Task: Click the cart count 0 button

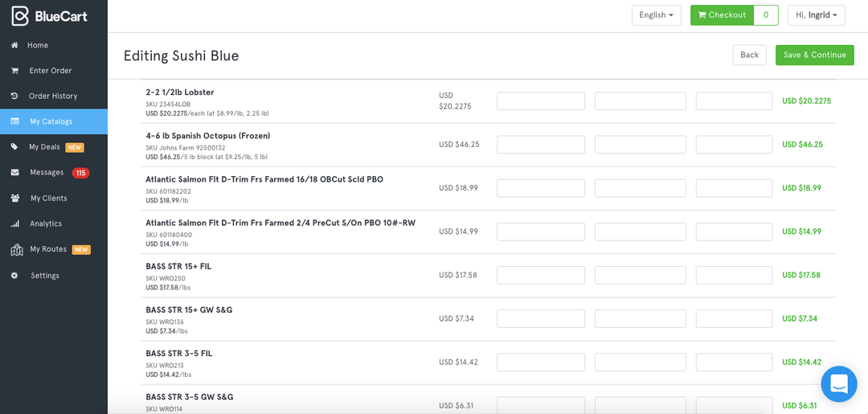Action: [x=766, y=15]
